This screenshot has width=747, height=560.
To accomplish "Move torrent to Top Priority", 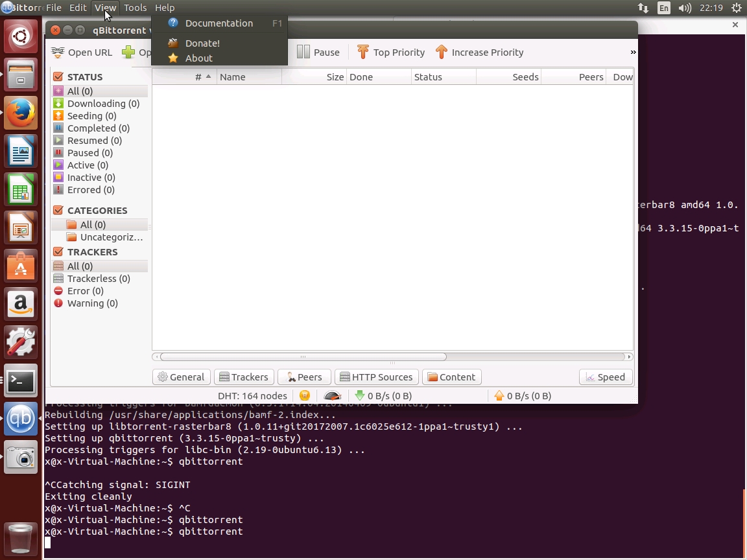I will pyautogui.click(x=390, y=52).
